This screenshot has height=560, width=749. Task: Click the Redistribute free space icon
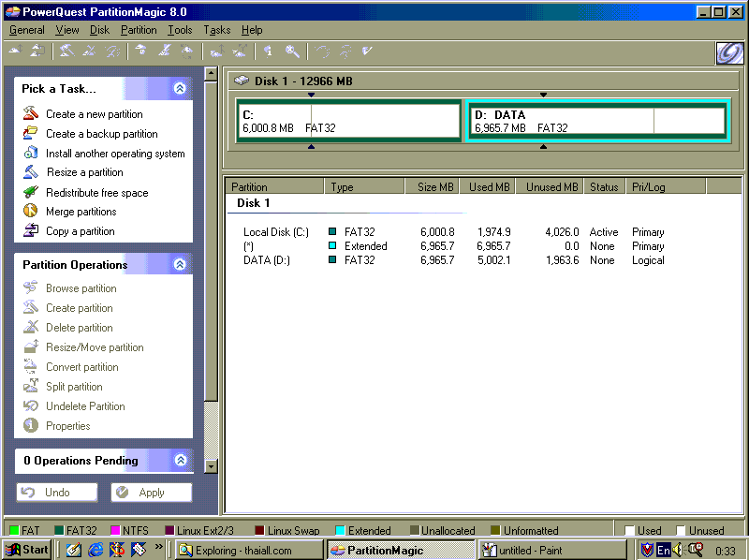click(30, 193)
